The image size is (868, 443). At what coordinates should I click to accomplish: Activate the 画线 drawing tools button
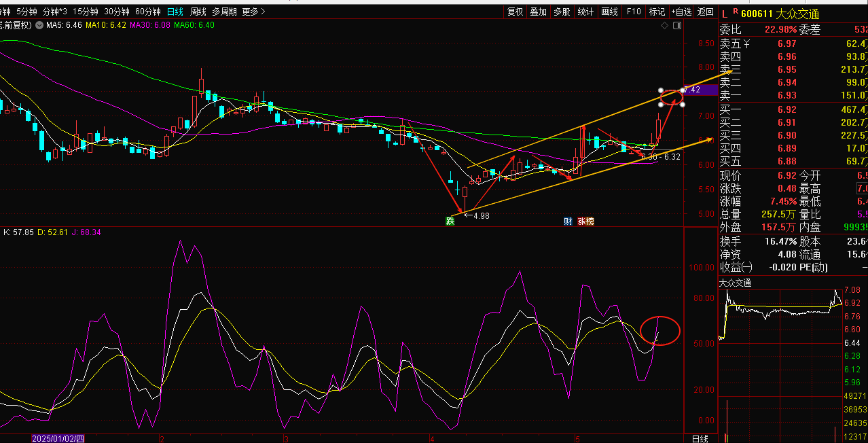click(609, 12)
